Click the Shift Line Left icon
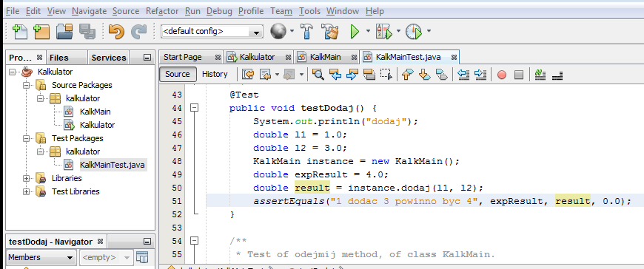This screenshot has height=269, width=644. tap(463, 75)
